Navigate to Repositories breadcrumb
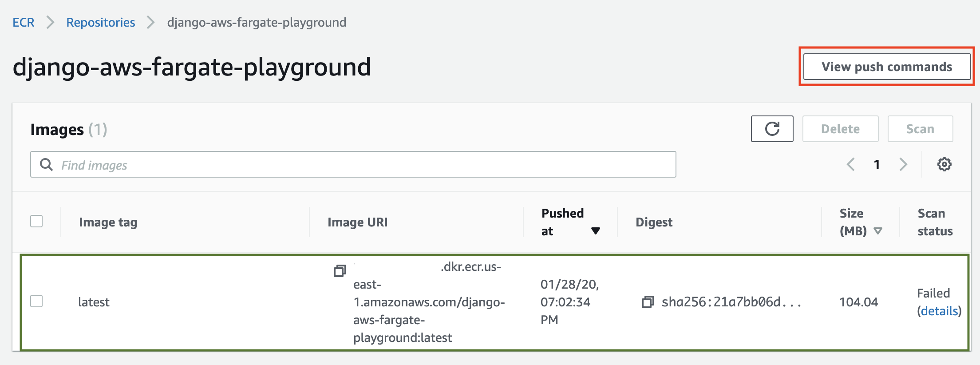This screenshot has height=365, width=980. click(101, 22)
